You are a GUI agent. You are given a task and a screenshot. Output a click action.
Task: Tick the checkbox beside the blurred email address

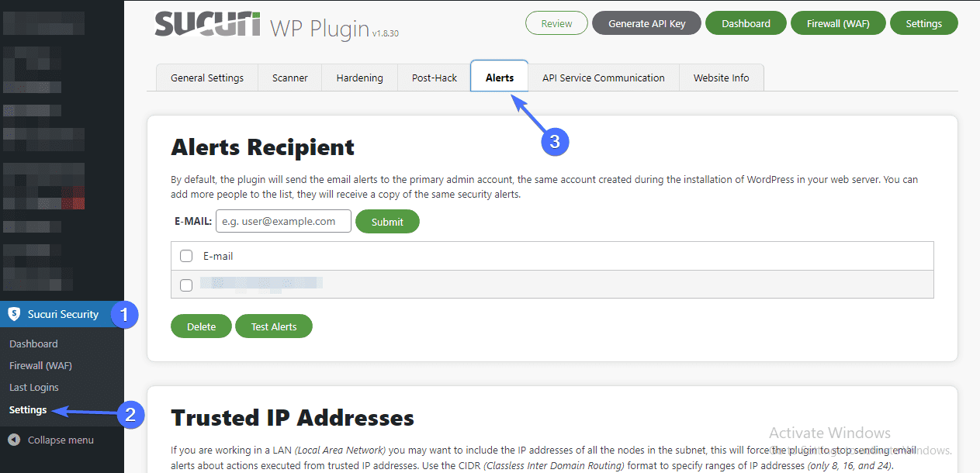tap(186, 285)
